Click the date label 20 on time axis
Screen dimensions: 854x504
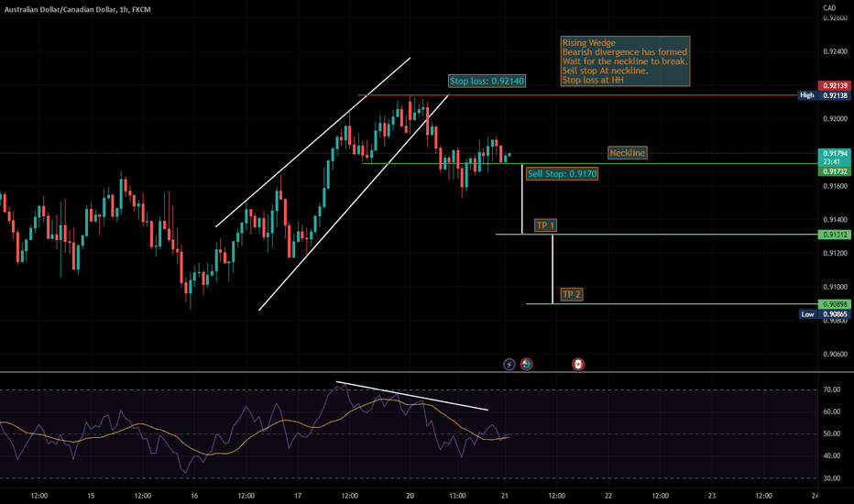click(x=411, y=495)
